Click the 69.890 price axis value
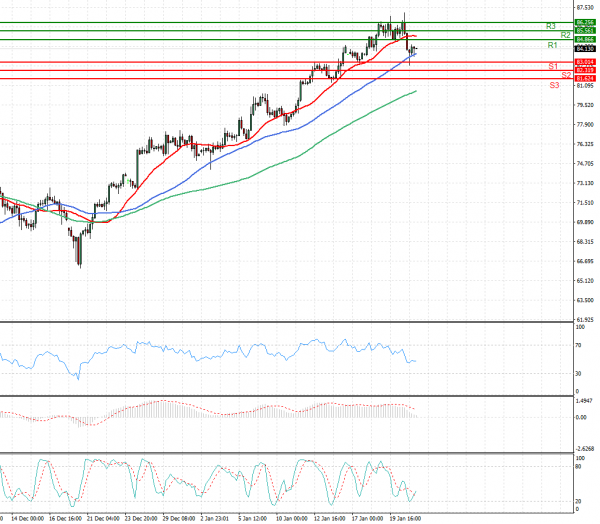This screenshot has width=600, height=524. coord(585,222)
